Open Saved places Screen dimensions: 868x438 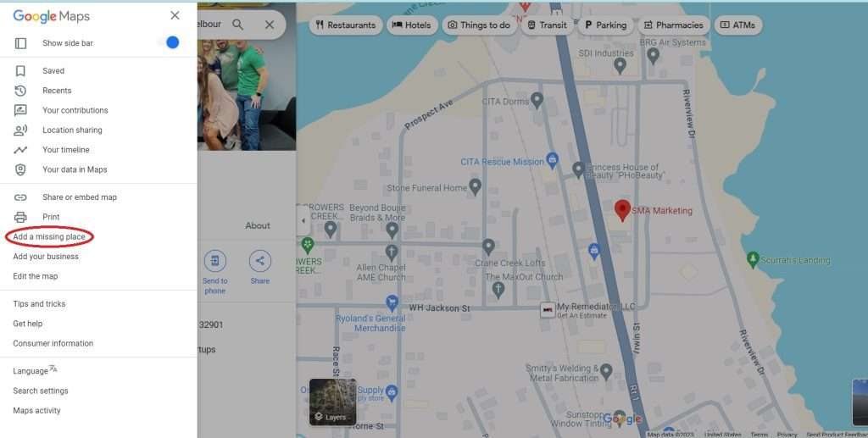pos(53,71)
